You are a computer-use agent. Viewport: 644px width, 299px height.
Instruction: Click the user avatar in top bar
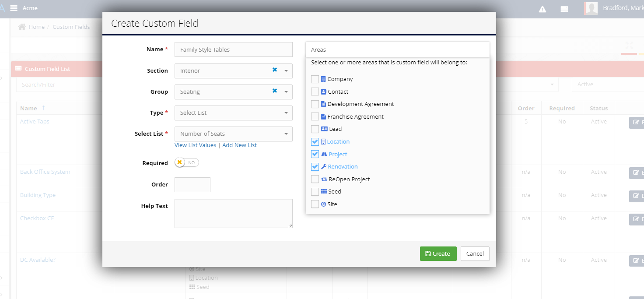[x=591, y=8]
